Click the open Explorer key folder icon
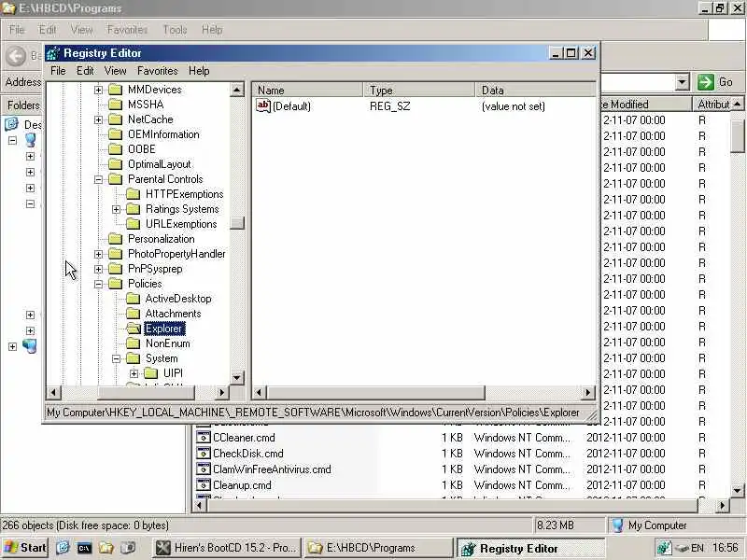 (x=134, y=329)
